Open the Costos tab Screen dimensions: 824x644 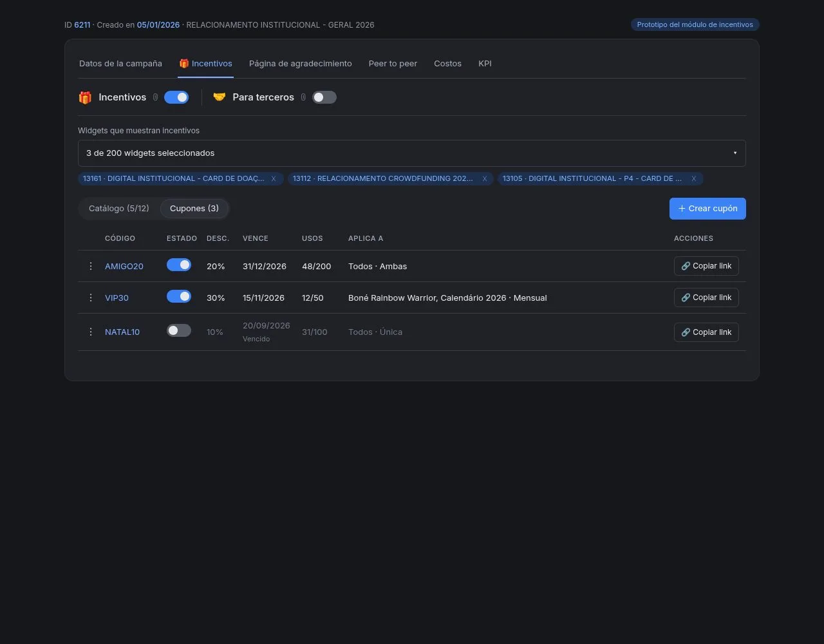click(447, 64)
